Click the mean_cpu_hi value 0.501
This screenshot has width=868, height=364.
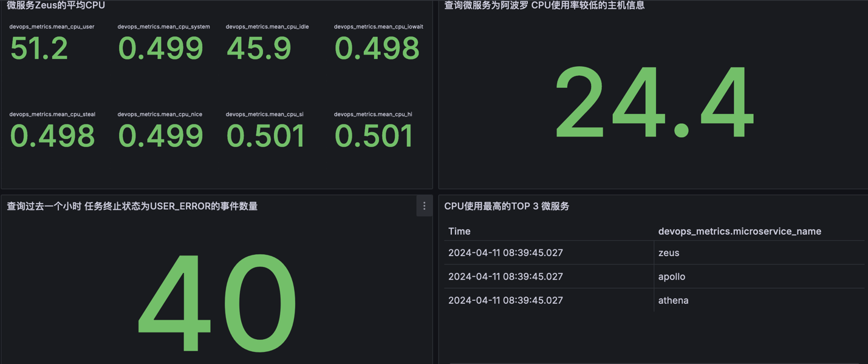click(374, 136)
